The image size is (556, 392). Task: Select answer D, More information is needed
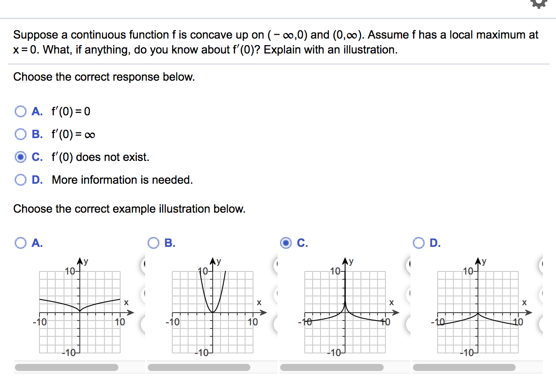coord(20,180)
